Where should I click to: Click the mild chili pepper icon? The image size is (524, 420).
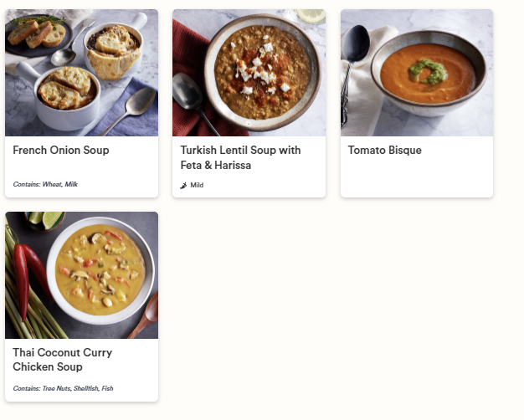coord(183,185)
